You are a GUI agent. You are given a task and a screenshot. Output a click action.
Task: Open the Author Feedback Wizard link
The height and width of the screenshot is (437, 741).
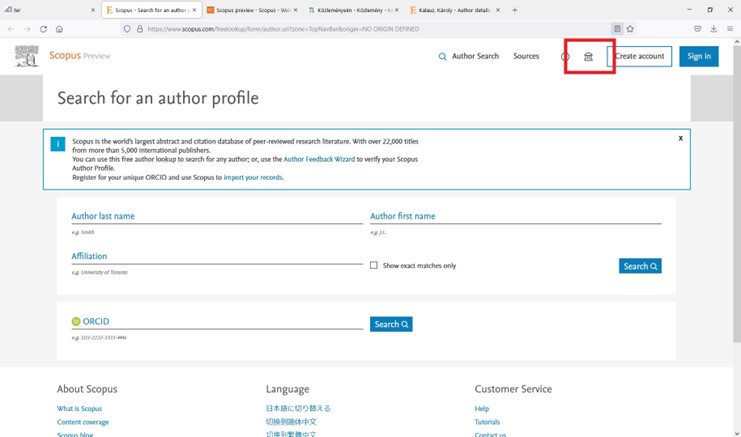pos(319,159)
